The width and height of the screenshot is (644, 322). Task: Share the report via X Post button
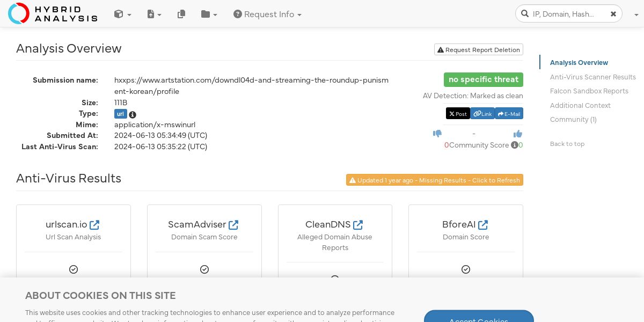[458, 114]
